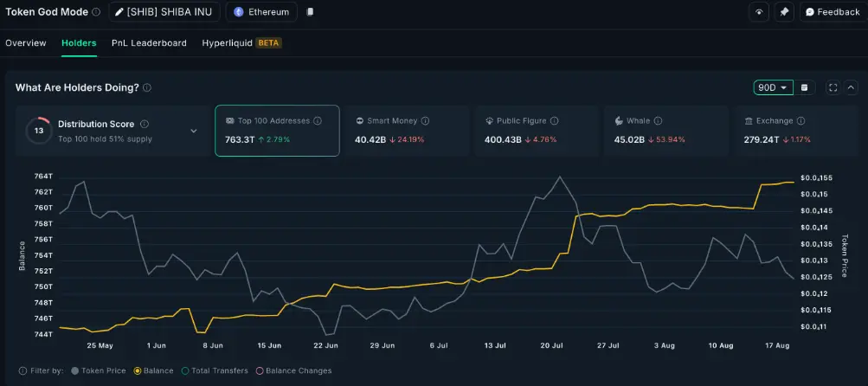868x386 pixels.
Task: Click the Smart Money face icon
Action: click(360, 120)
